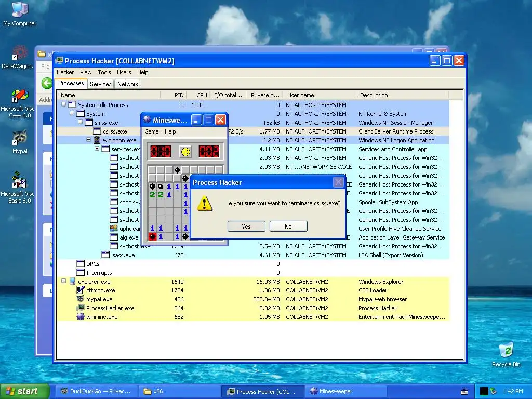532x399 pixels.
Task: Confirm termination by clicking Yes
Action: [246, 227]
